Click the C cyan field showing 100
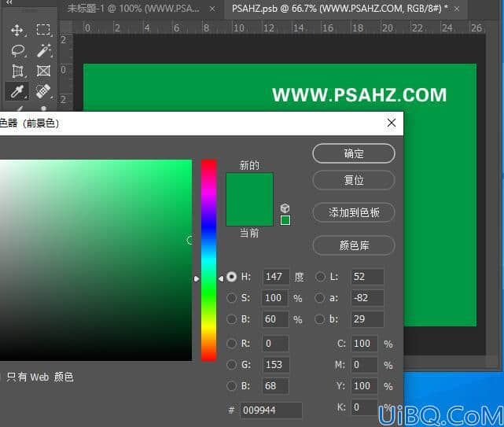Image resolution: width=504 pixels, height=427 pixels. click(x=365, y=344)
